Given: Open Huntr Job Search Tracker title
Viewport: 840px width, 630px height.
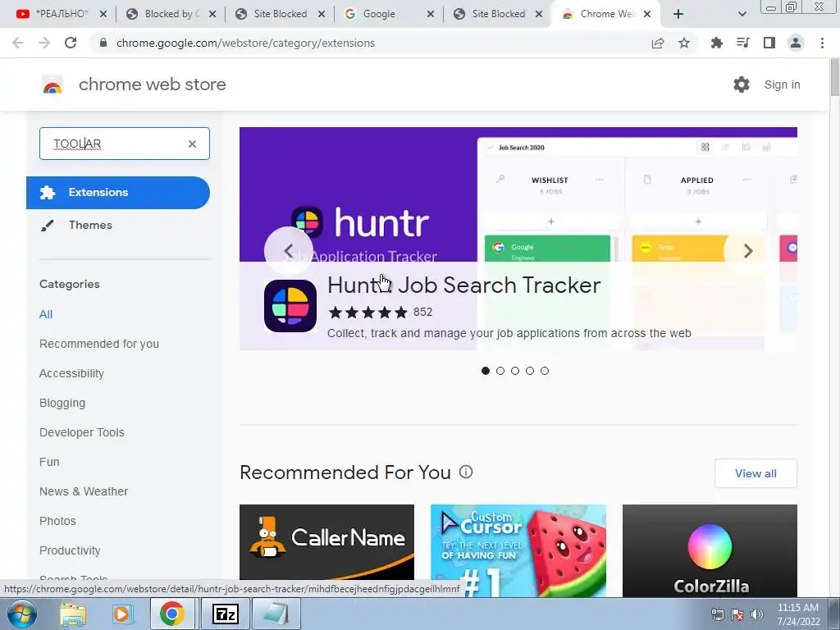Looking at the screenshot, I should click(x=464, y=285).
